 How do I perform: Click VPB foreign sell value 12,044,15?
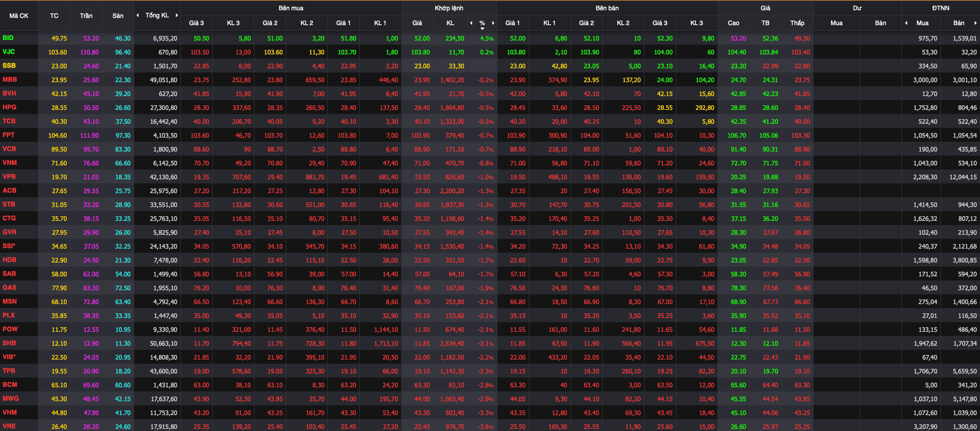point(963,177)
